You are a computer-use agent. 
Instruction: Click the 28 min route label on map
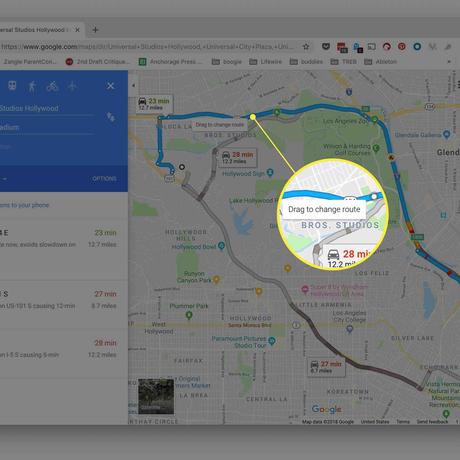(238, 157)
